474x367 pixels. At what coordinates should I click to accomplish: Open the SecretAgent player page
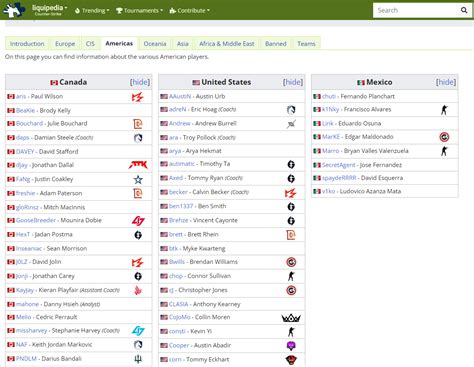pyautogui.click(x=339, y=165)
